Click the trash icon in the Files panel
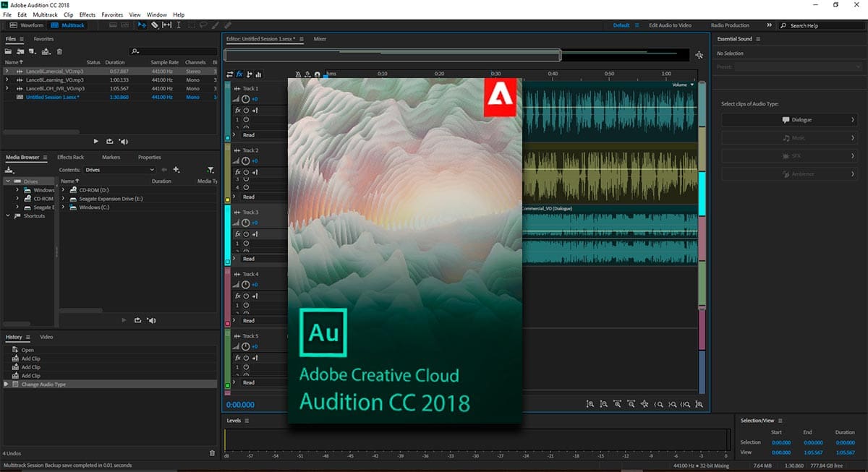This screenshot has width=868, height=472. tap(59, 51)
